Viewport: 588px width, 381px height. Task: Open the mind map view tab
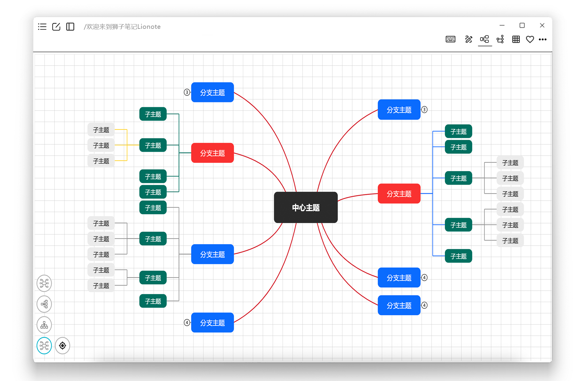[x=485, y=39]
